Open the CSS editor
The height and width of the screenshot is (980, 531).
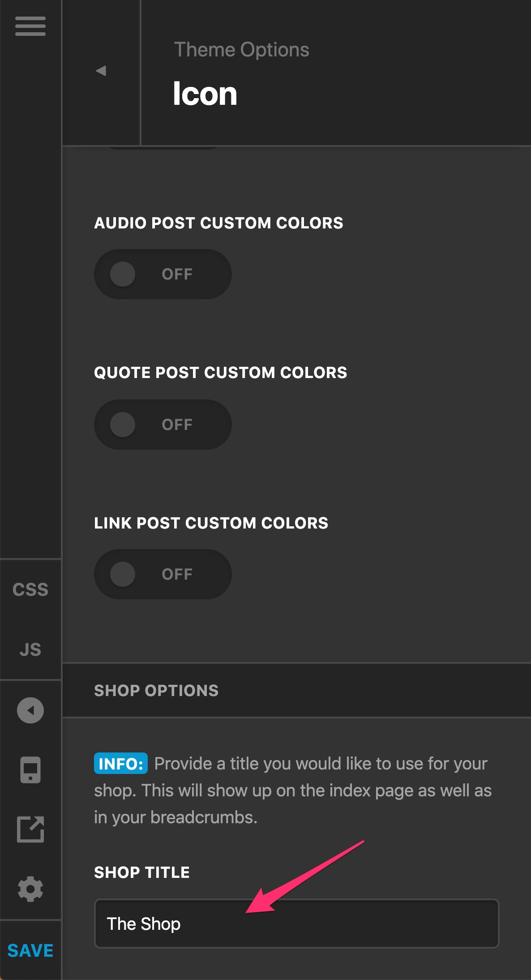(x=30, y=589)
